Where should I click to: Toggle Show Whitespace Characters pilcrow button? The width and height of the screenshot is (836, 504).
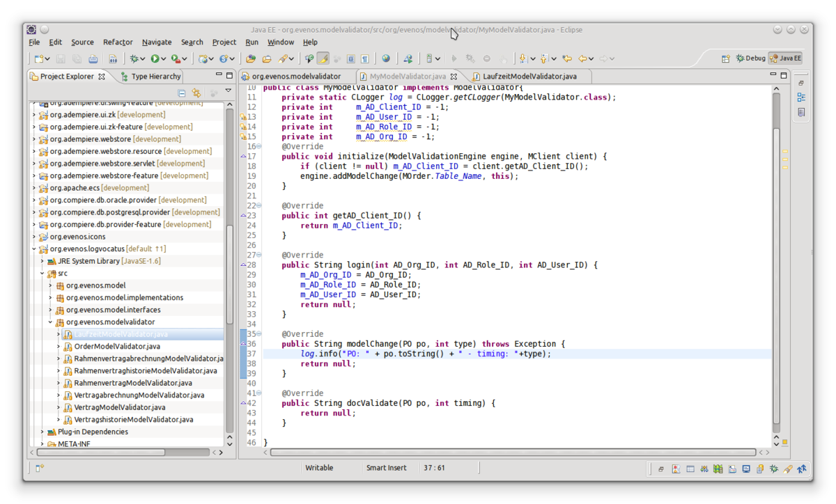pos(365,59)
